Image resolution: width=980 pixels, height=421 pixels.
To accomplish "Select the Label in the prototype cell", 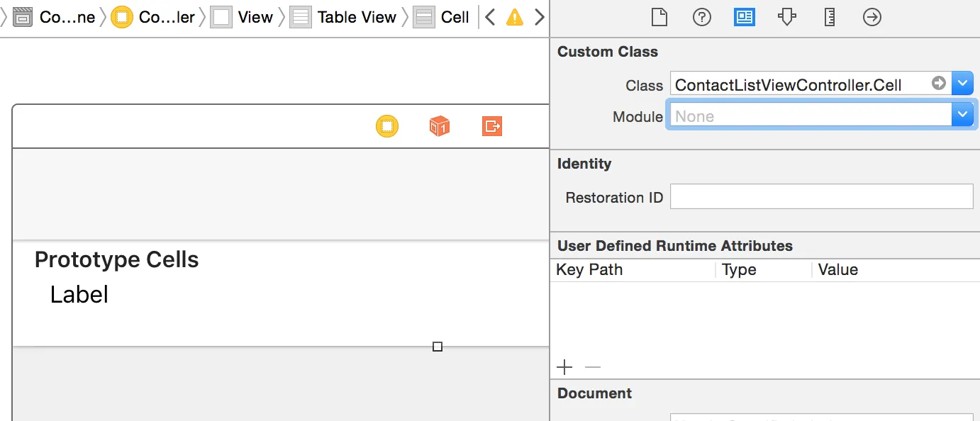I will pyautogui.click(x=79, y=295).
